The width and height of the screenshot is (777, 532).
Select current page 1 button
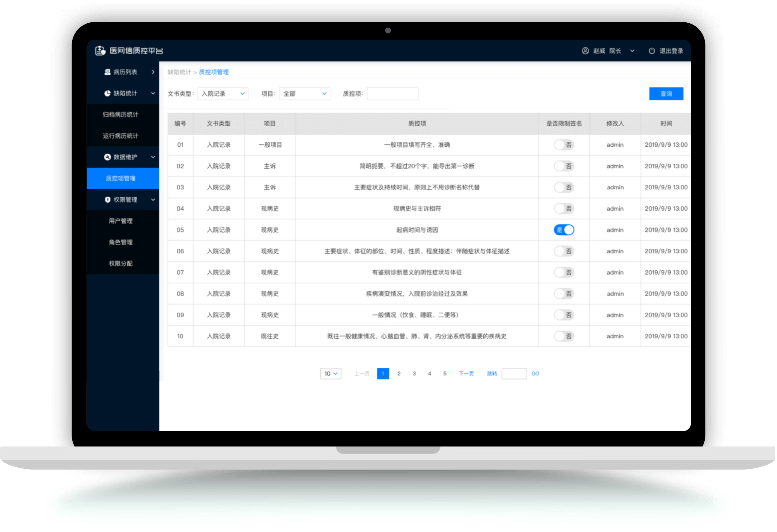384,374
